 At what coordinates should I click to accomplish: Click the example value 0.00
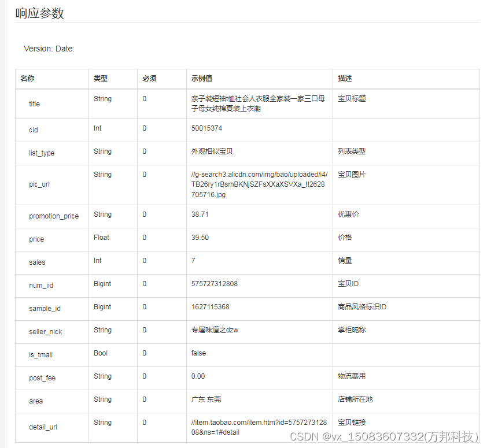(198, 376)
